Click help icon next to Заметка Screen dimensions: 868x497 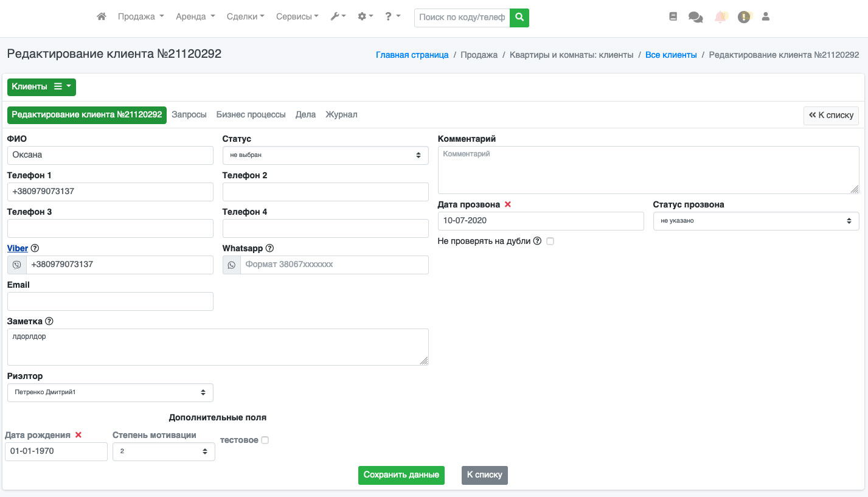point(49,321)
